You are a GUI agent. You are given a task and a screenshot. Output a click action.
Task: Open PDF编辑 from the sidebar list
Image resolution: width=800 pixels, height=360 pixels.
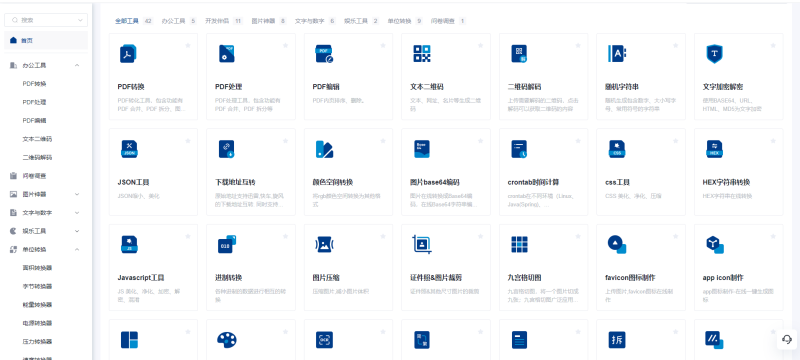tap(35, 120)
